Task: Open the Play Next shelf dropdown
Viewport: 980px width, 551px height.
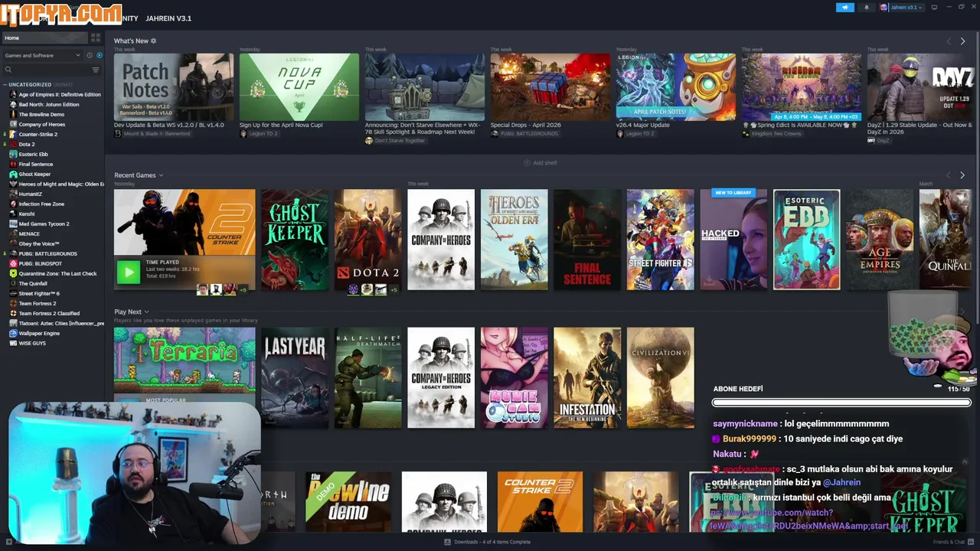Action: (146, 311)
